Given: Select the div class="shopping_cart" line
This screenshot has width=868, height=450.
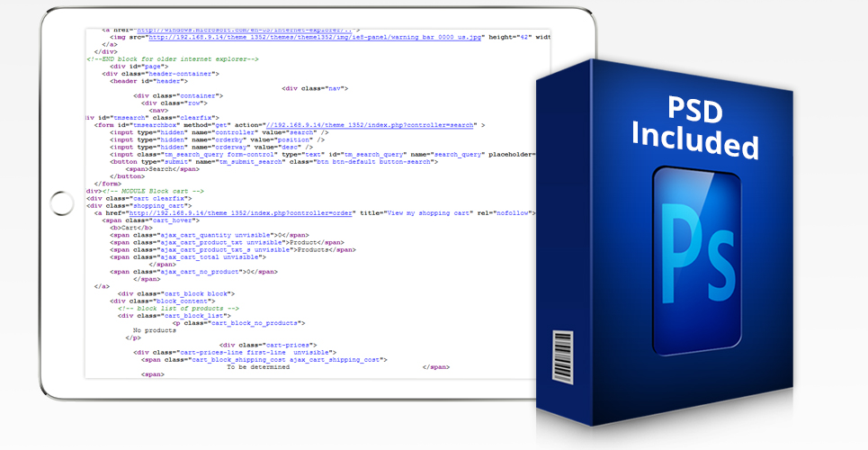Looking at the screenshot, I should click(x=139, y=205).
